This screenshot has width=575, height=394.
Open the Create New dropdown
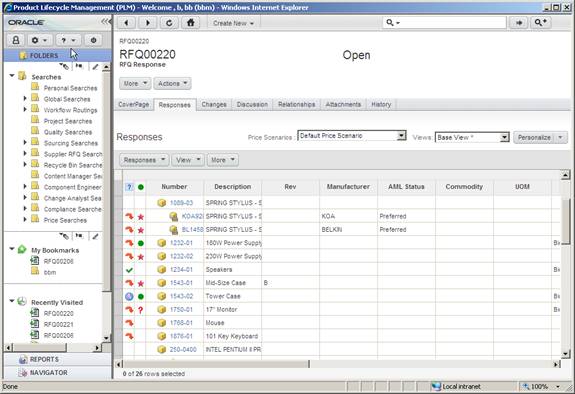point(234,23)
